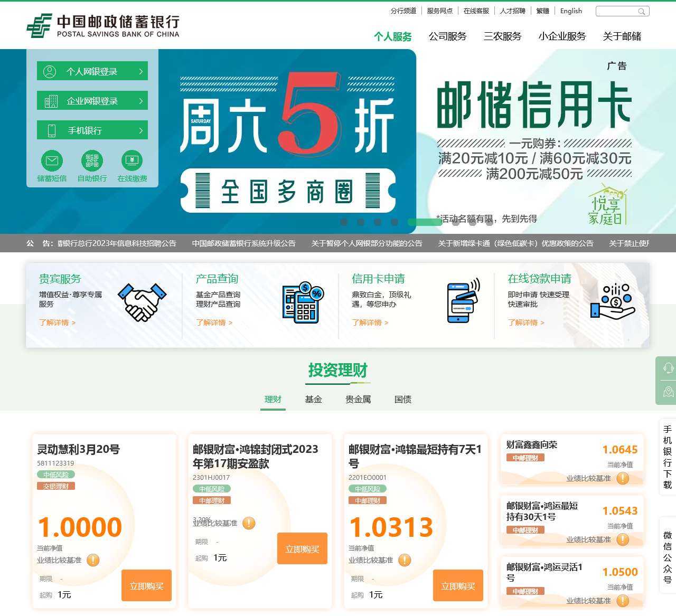Switch language to 繁體
This screenshot has width=676, height=616.
point(543,11)
